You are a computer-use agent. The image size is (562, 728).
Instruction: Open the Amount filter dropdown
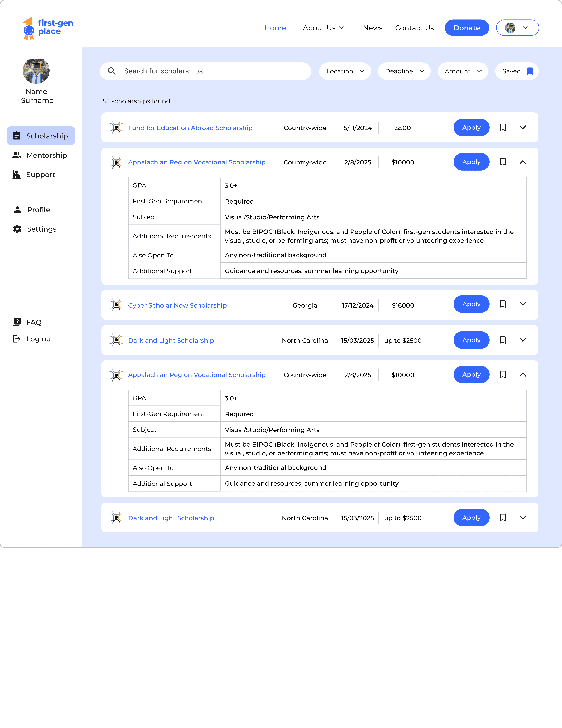coord(463,71)
